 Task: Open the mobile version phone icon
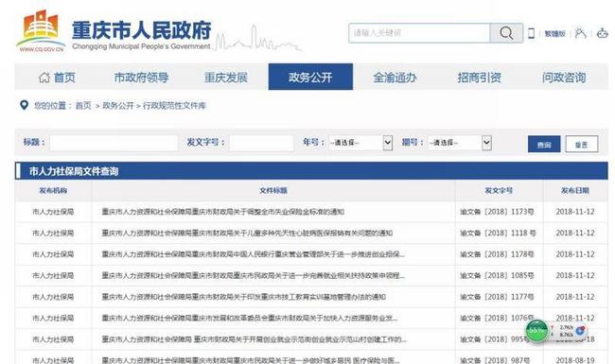point(531,33)
